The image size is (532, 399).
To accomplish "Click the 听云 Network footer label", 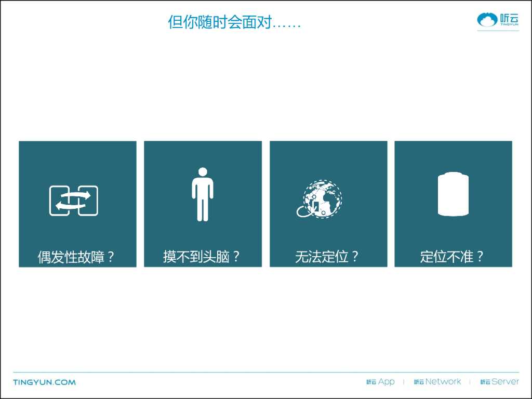I will click(x=437, y=382).
